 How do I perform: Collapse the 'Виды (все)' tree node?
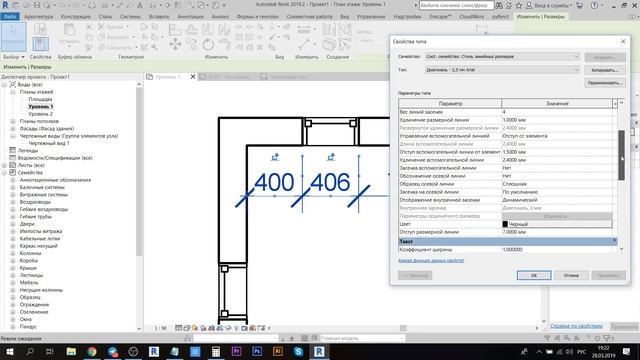4,84
